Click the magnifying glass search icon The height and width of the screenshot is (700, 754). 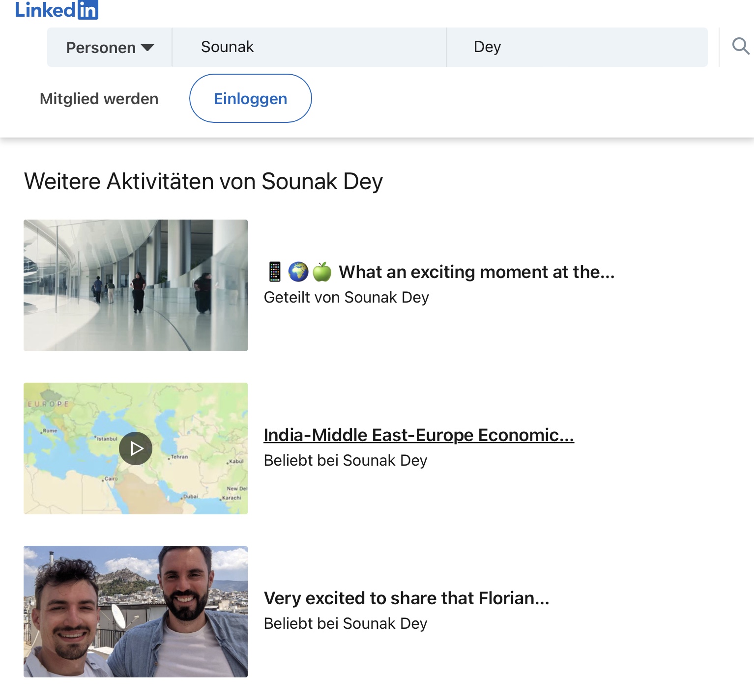740,47
